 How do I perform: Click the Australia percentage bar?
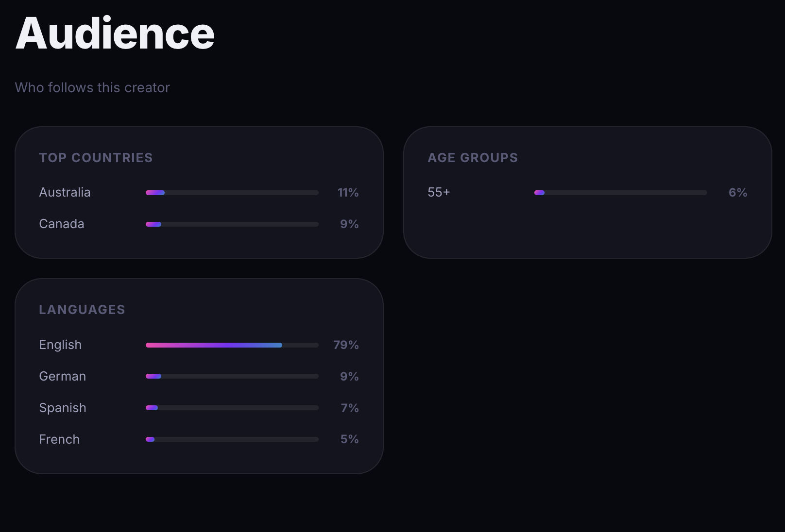[232, 193]
